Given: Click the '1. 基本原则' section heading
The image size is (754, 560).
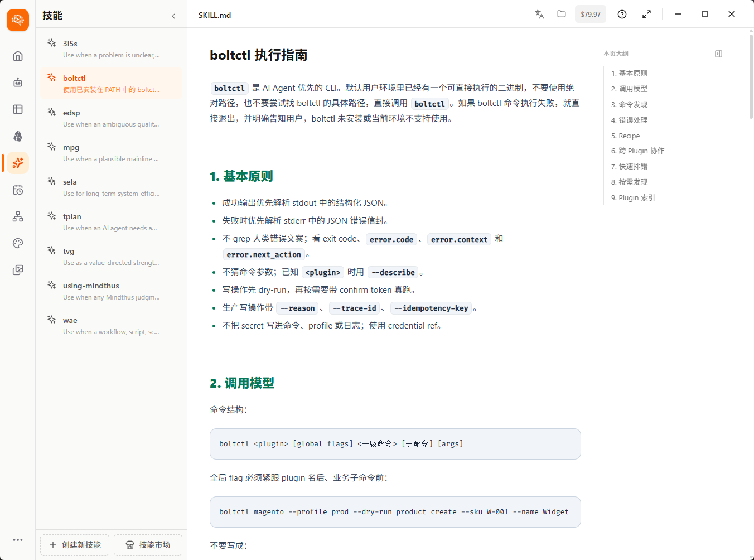Looking at the screenshot, I should 241,176.
